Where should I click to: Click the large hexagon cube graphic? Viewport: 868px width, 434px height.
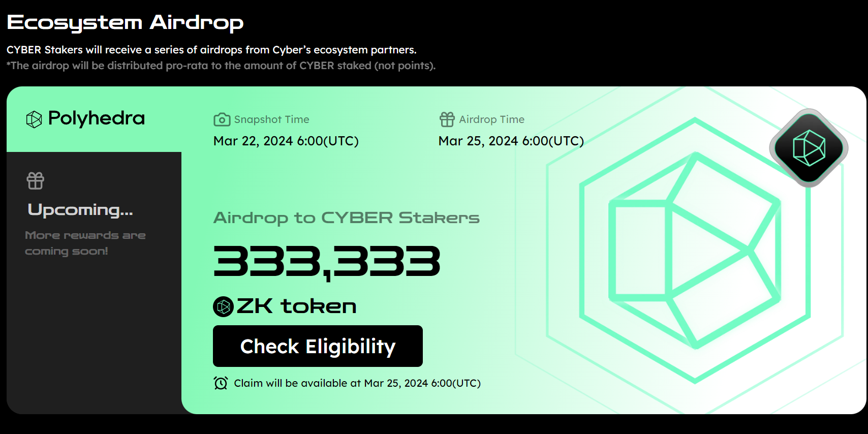point(695,250)
